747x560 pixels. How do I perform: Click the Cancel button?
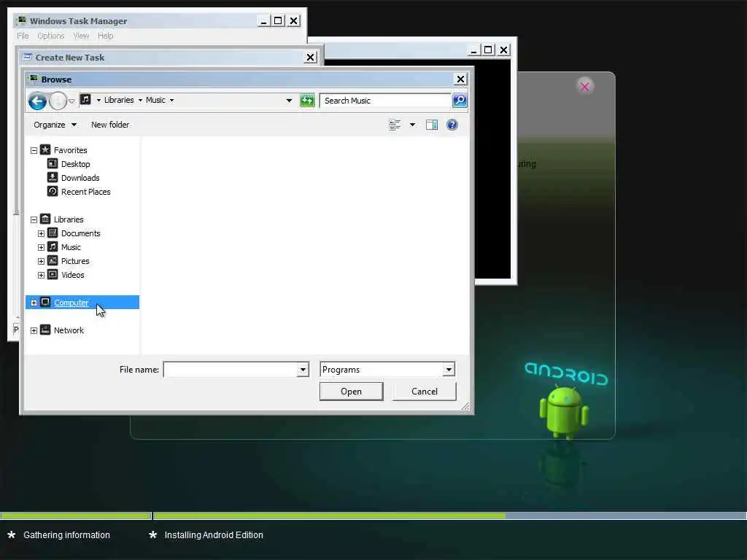click(424, 392)
